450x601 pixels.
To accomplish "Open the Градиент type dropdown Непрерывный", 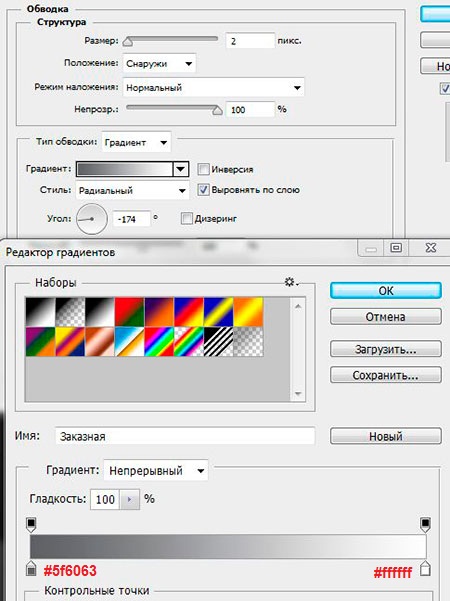I will click(x=156, y=470).
